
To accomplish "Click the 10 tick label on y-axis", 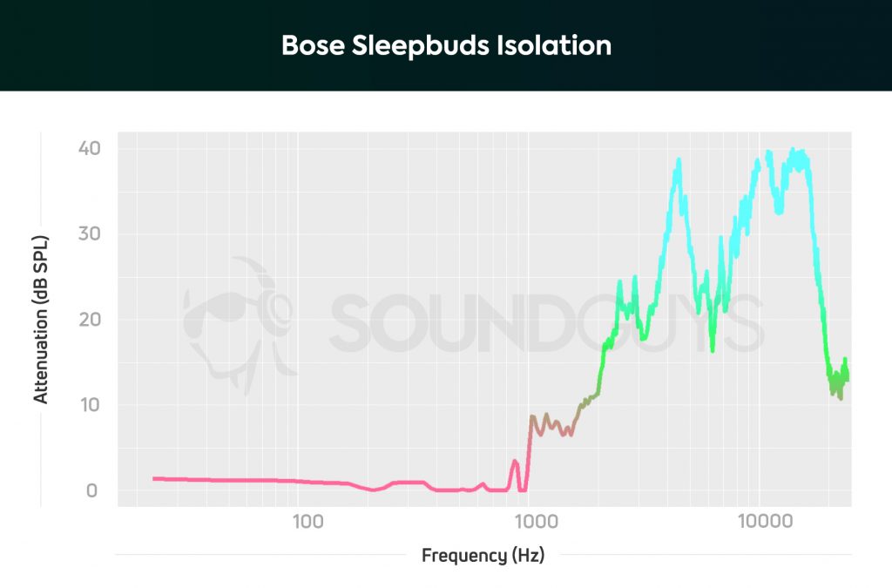I will click(x=90, y=404).
